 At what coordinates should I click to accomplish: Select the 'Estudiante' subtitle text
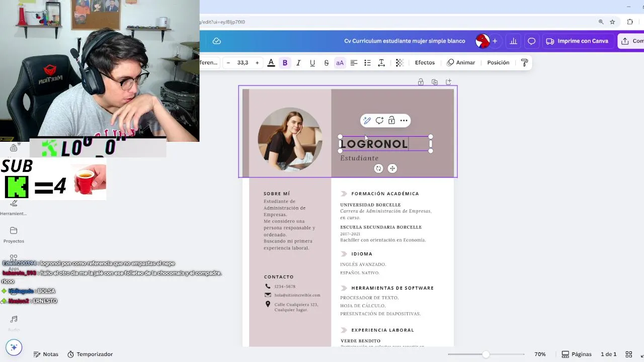[x=359, y=158]
